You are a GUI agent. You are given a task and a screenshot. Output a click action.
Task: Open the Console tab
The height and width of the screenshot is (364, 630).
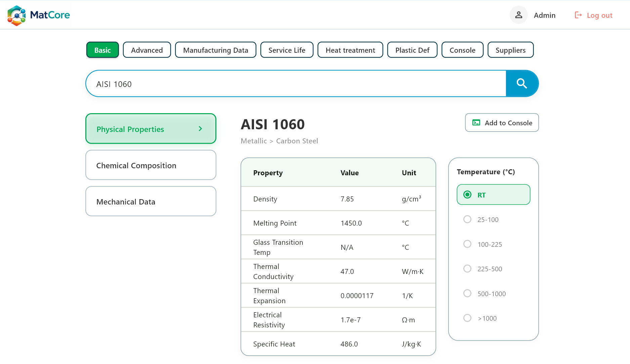tap(462, 50)
